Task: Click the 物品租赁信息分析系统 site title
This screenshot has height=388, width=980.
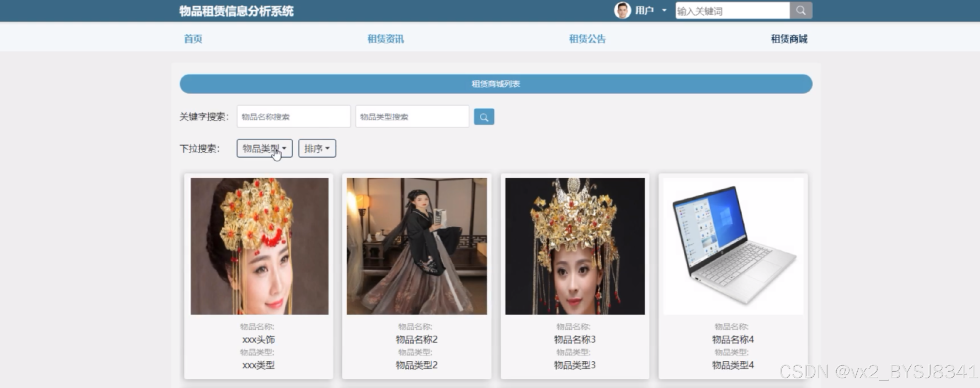Action: [x=236, y=11]
